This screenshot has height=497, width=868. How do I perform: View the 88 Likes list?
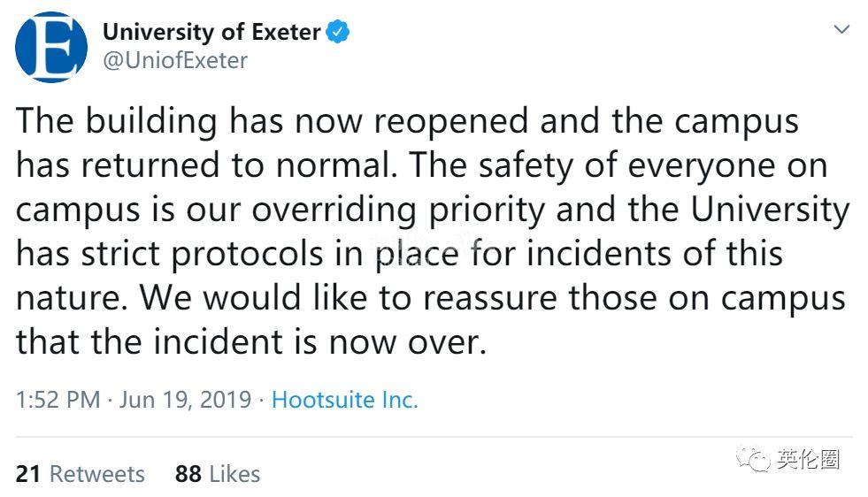coord(218,474)
